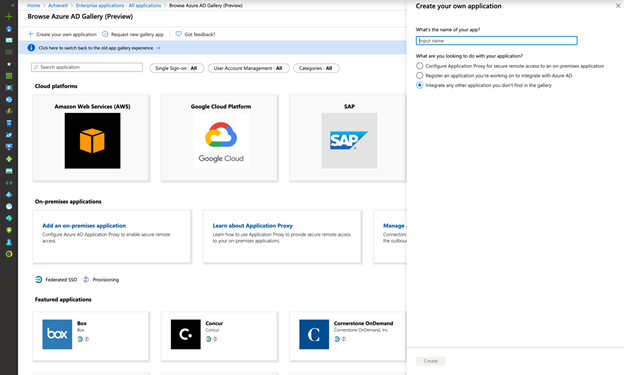
Task: Click the info icon in blue banner
Action: (31, 48)
